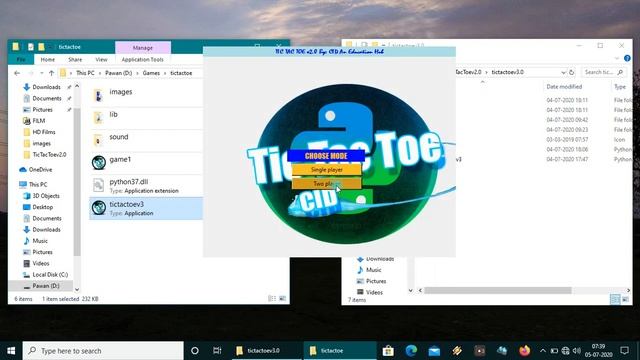This screenshot has width=640, height=360.
Task: Click Search box in tictactoev3.0 window
Action: pos(603,72)
